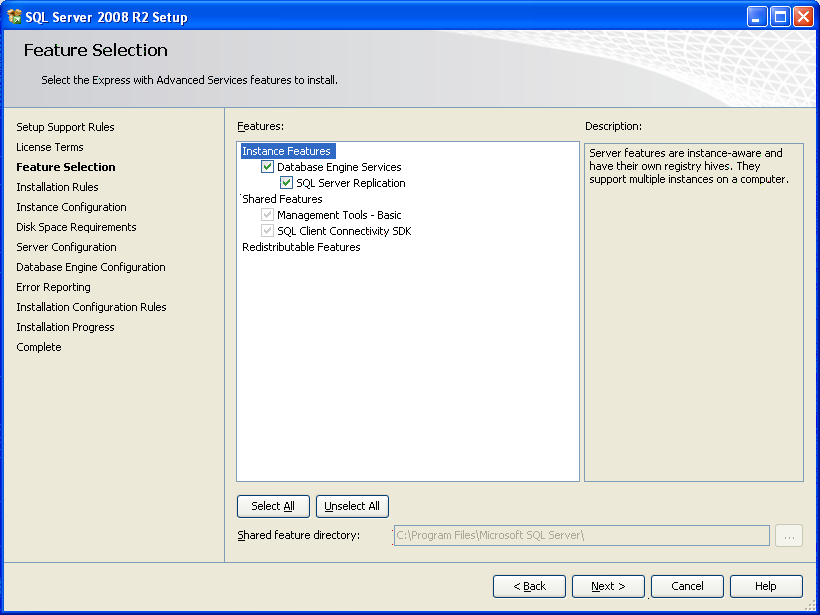Click the SQL Client Connectivity SDK checkbox
This screenshot has width=820, height=615.
(267, 231)
